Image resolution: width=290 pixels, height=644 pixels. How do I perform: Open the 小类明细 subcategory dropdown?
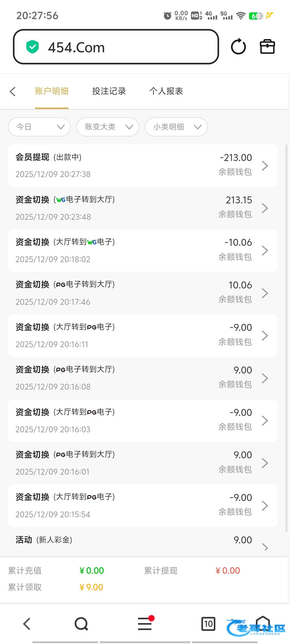click(x=176, y=127)
